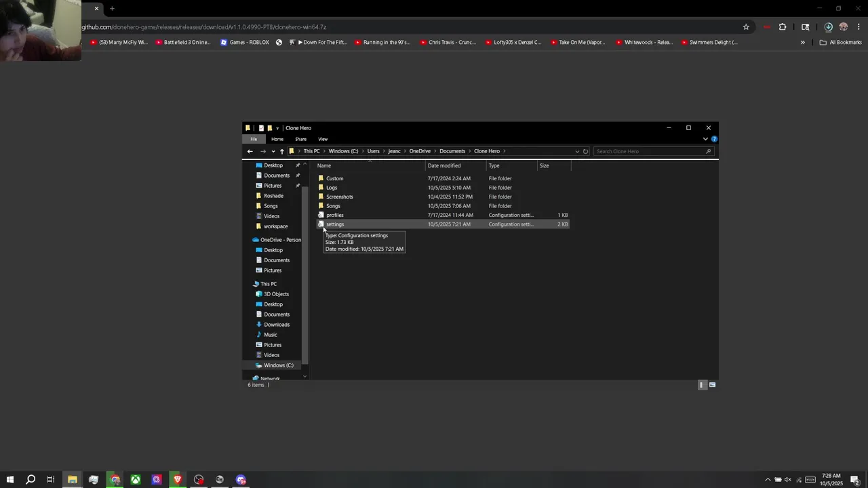Open a new browser tab
Viewport: 868px width, 488px height.
point(112,9)
